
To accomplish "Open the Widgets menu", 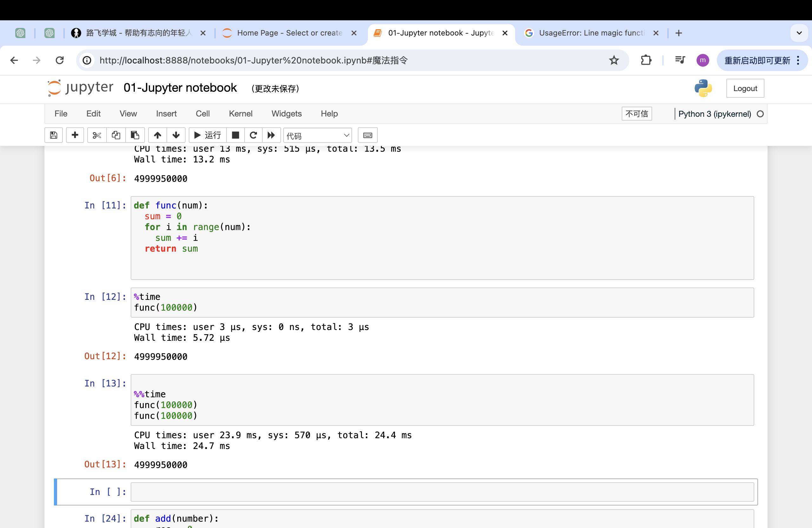I will pyautogui.click(x=287, y=114).
